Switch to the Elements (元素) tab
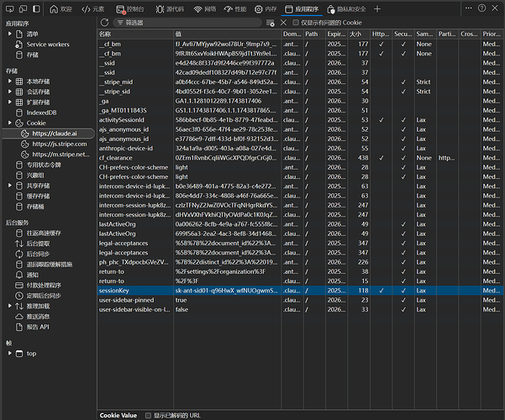This screenshot has width=505, height=420. pos(92,9)
